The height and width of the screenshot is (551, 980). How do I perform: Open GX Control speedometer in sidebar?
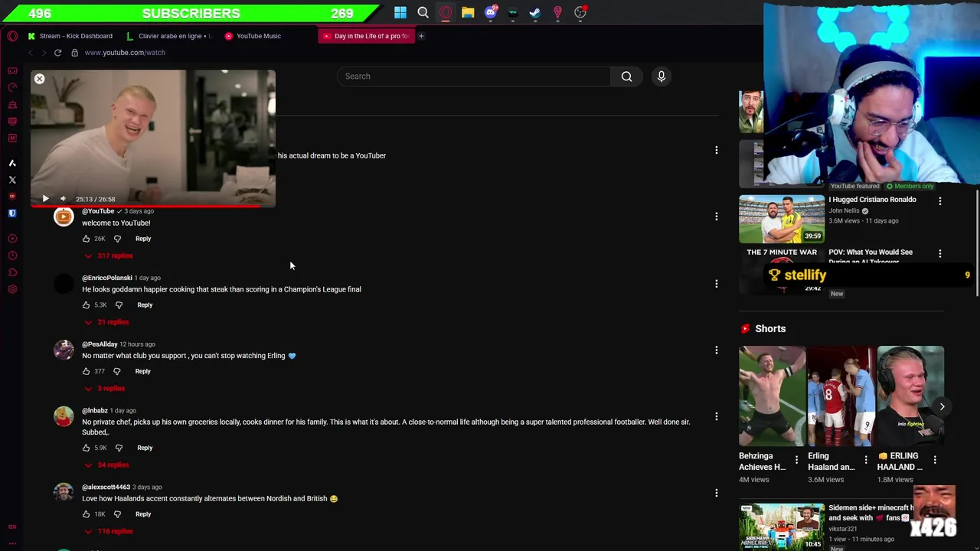click(12, 87)
